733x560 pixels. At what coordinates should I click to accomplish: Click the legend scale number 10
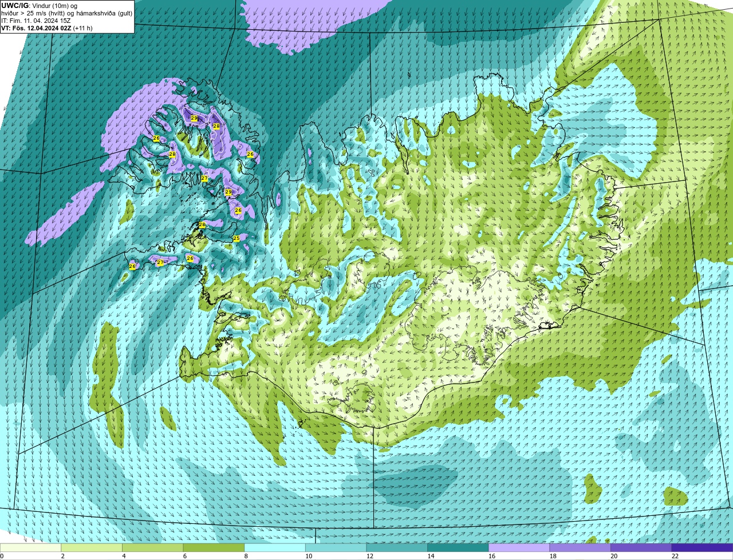(309, 556)
